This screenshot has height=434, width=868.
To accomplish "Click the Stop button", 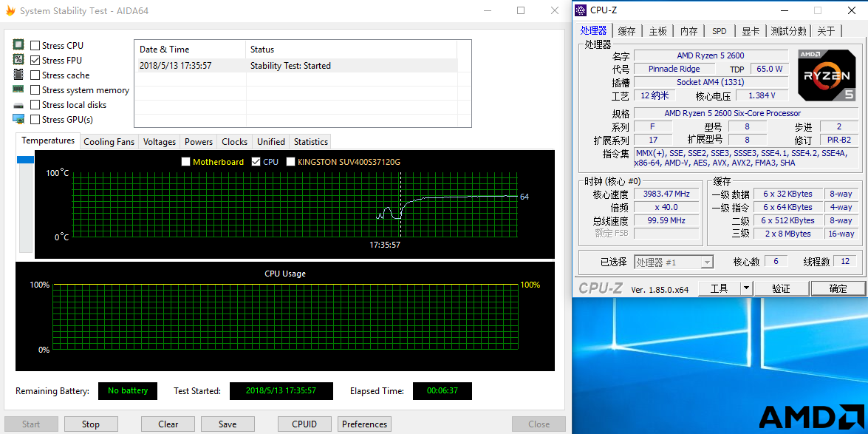I will [x=91, y=424].
